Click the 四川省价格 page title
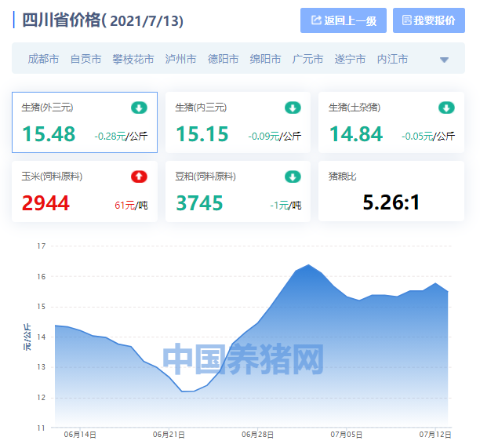Screen dimensions: 480x448 click(103, 20)
